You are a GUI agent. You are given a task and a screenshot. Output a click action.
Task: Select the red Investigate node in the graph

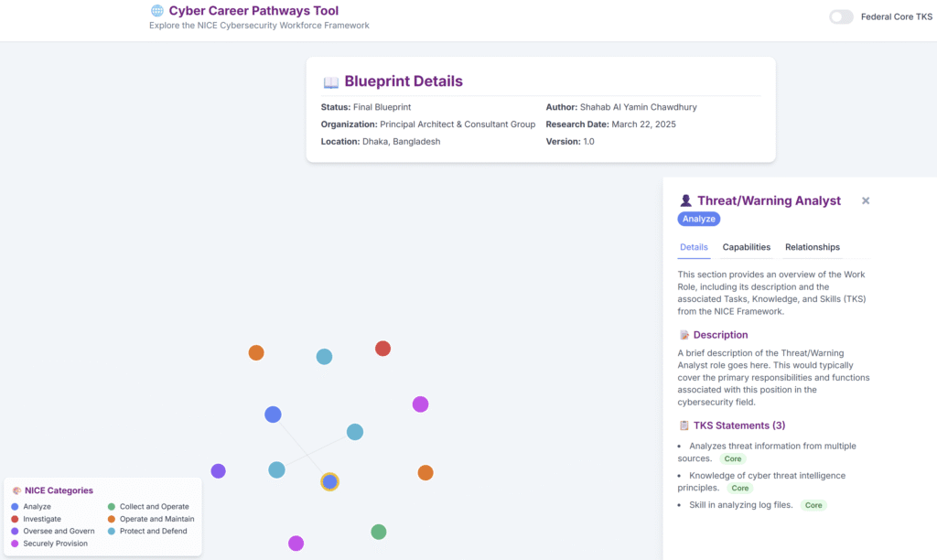pos(382,349)
